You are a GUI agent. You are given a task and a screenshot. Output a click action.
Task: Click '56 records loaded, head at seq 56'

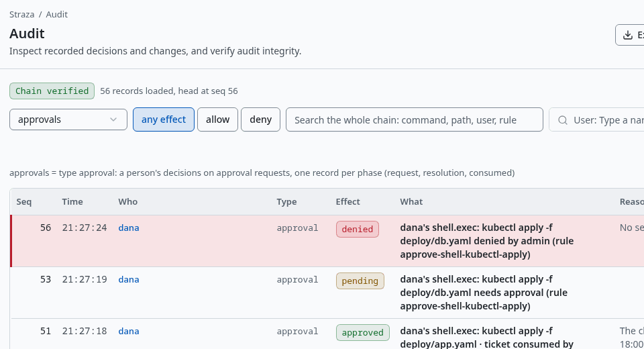(x=169, y=91)
